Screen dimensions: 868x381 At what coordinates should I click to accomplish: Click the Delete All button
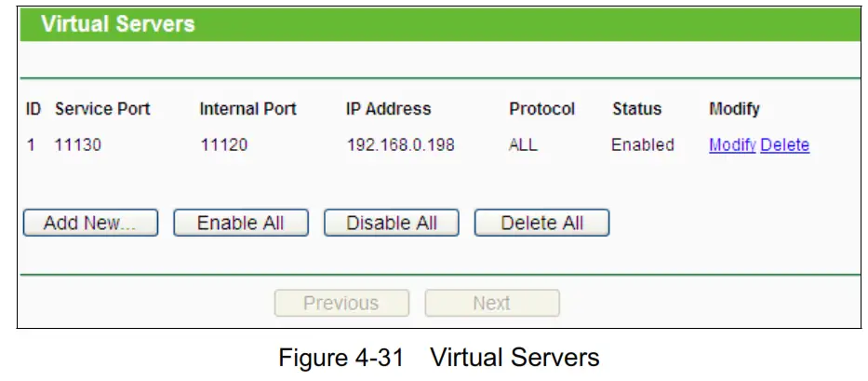point(541,224)
